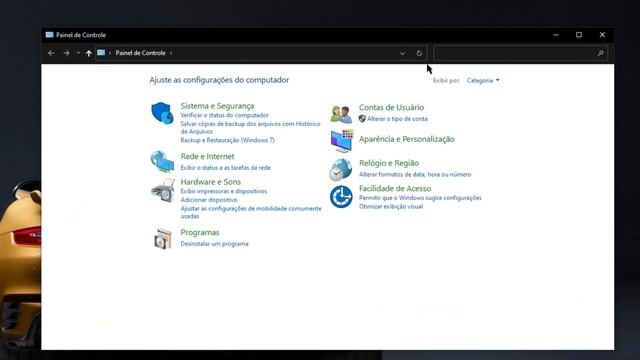Screen dimensions: 640x360
Task: Open the Sistema e Segurança shield icon
Action: tap(162, 113)
